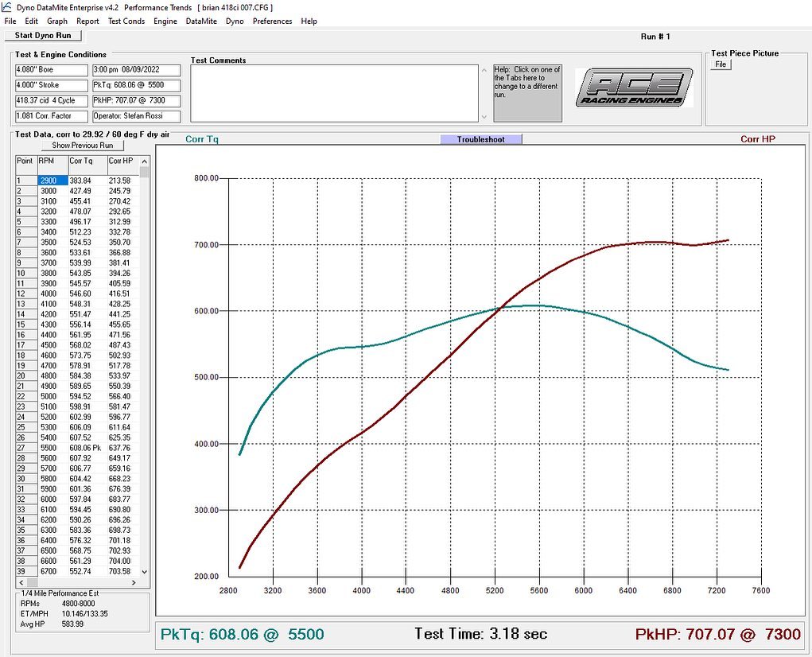Click the Test Time: 3.18 sec readout
This screenshot has width=812, height=657.
point(480,634)
